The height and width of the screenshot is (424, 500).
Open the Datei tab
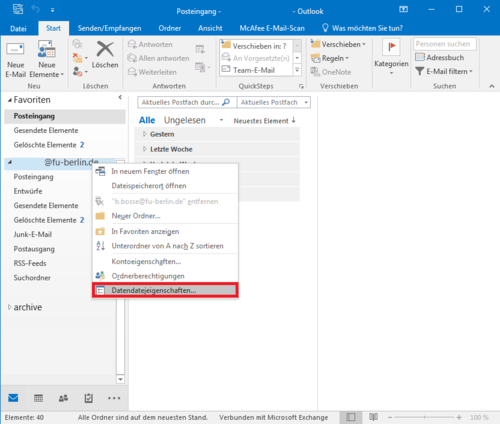(18, 28)
